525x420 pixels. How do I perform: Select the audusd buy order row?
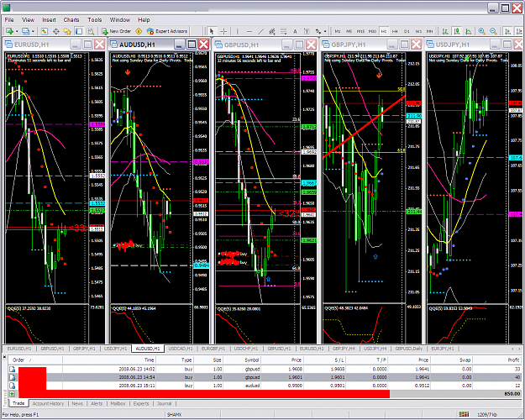point(265,386)
